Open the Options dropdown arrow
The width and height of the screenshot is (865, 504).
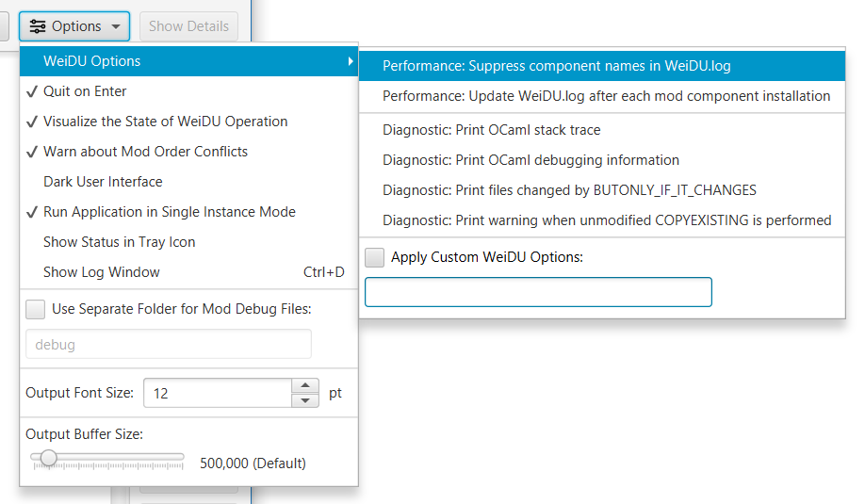[116, 26]
